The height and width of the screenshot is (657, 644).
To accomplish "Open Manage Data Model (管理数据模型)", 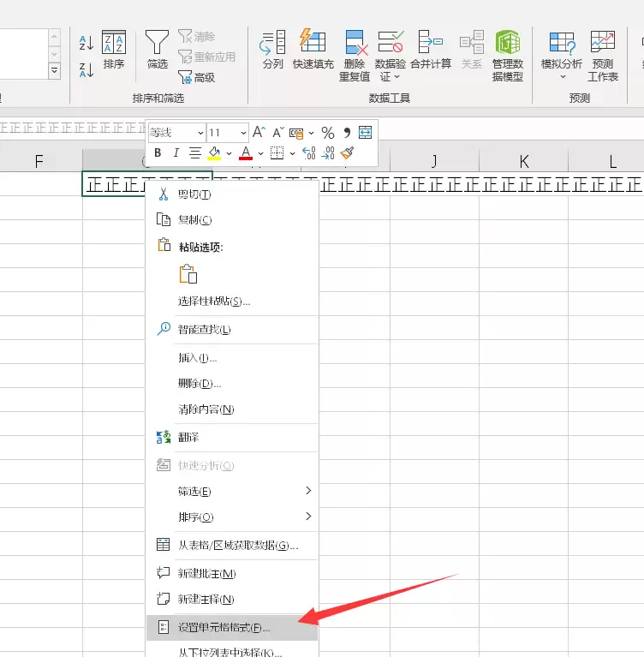I will click(508, 55).
